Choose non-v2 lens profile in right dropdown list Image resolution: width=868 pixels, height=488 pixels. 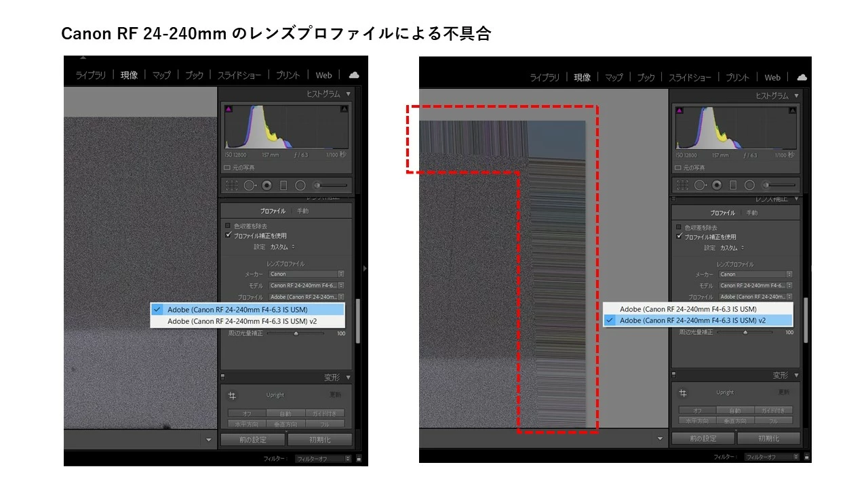(x=698, y=309)
